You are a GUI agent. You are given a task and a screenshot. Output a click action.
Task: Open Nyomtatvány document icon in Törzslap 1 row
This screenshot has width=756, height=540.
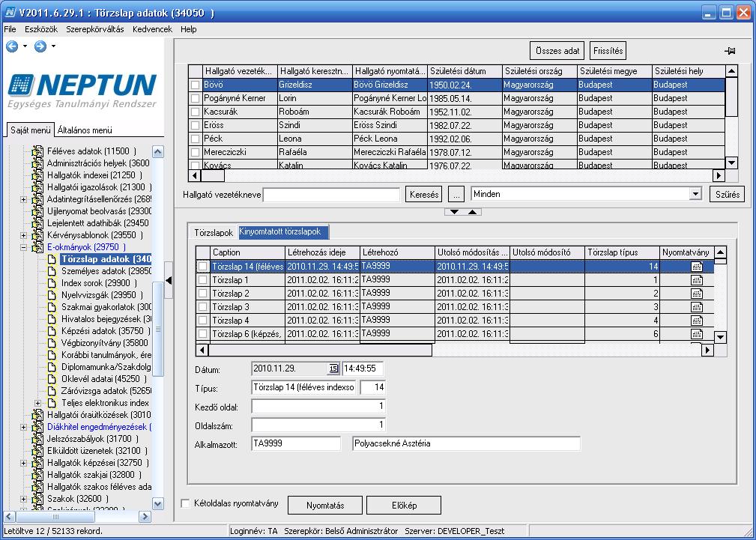coord(697,279)
